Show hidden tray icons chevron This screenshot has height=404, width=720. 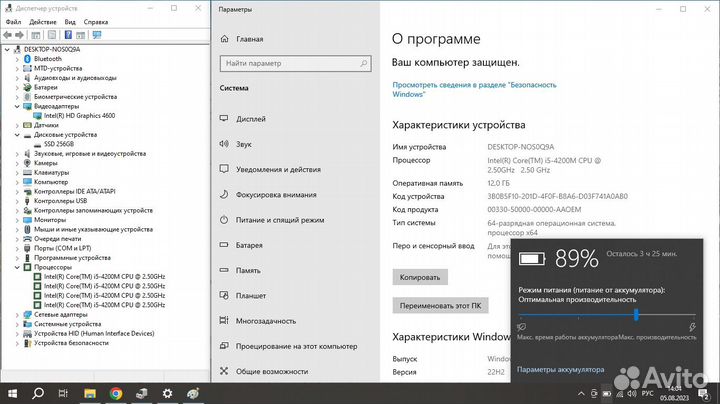[581, 394]
